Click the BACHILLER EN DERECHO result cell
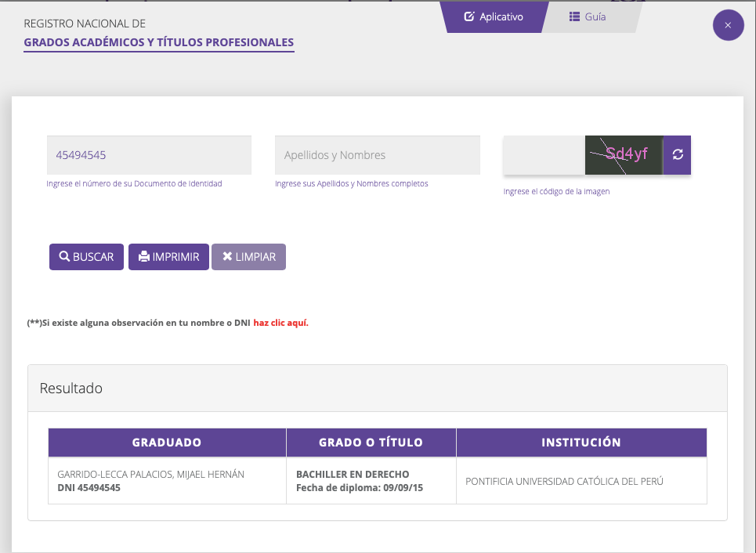 pyautogui.click(x=353, y=475)
